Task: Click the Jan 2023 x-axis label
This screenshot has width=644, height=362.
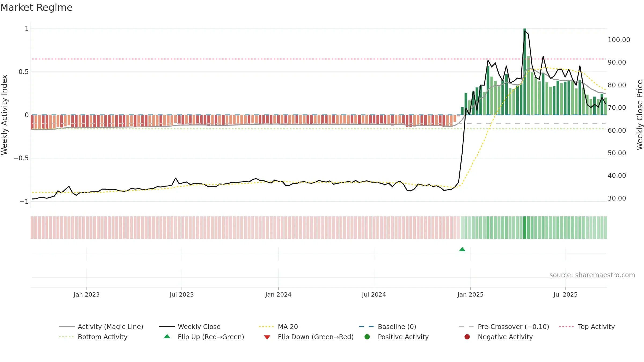Action: point(87,294)
